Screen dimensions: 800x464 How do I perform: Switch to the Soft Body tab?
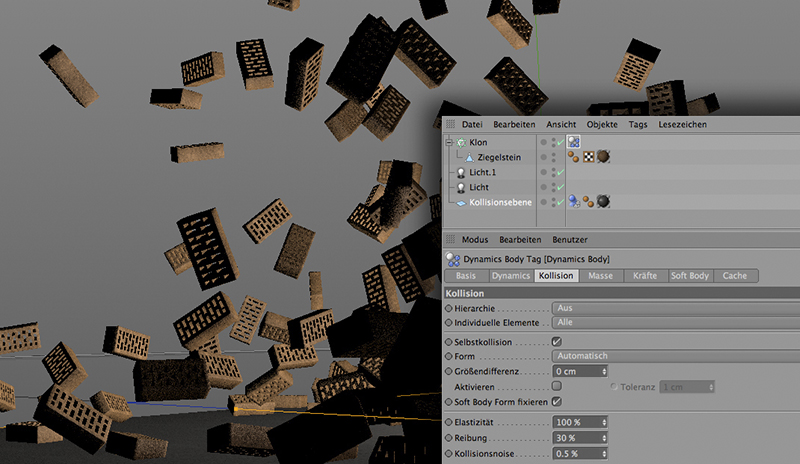(690, 275)
